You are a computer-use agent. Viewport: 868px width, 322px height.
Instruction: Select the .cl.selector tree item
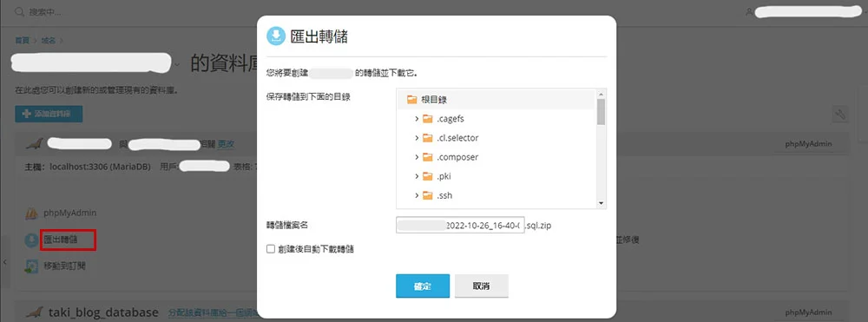457,138
